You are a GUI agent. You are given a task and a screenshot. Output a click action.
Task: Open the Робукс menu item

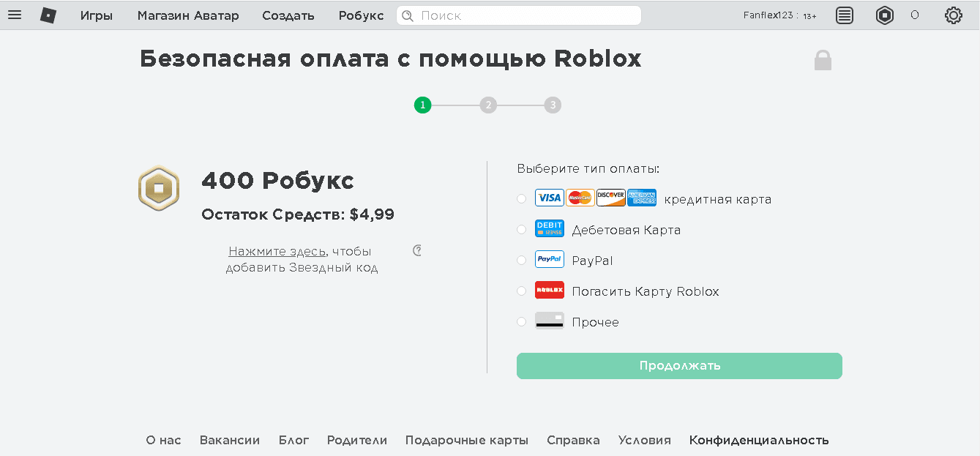(x=360, y=15)
